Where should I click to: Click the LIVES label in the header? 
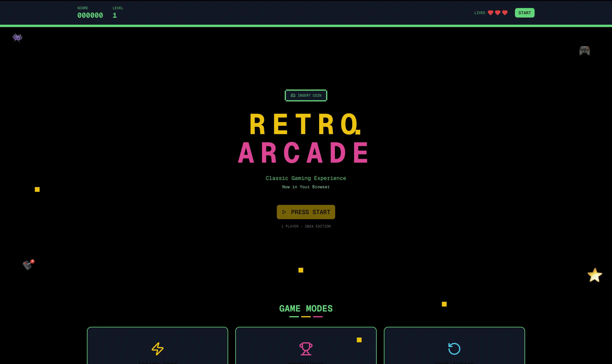click(480, 13)
